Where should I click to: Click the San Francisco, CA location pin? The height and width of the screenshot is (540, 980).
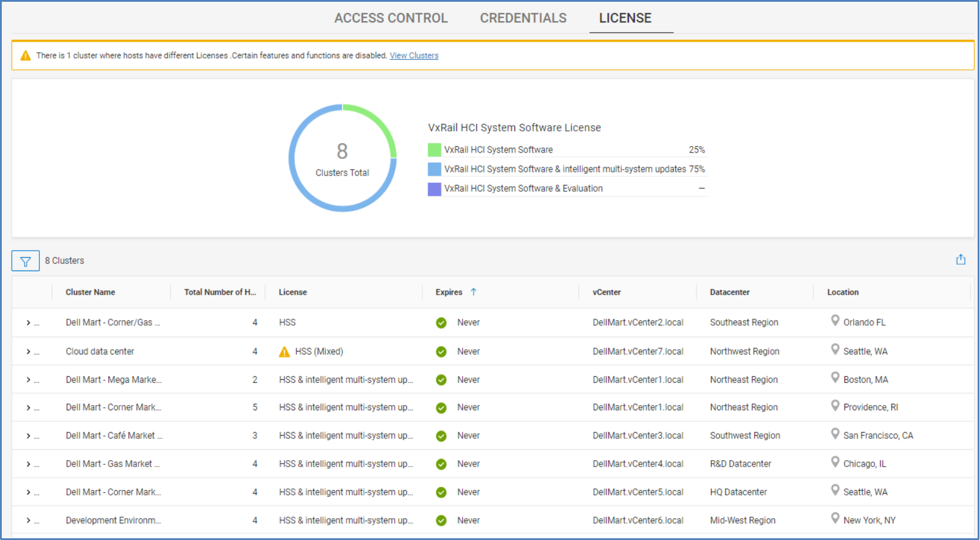click(x=835, y=434)
